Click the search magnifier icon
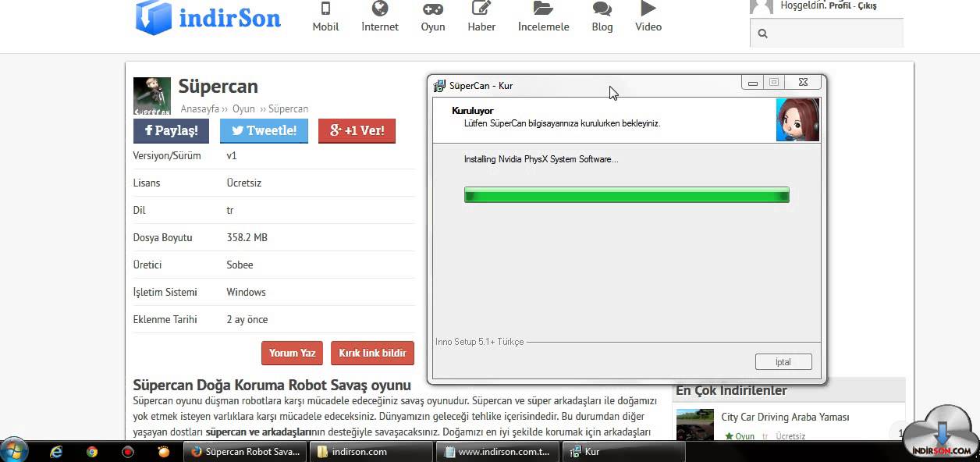Viewport: 980px width, 462px height. pyautogui.click(x=762, y=34)
